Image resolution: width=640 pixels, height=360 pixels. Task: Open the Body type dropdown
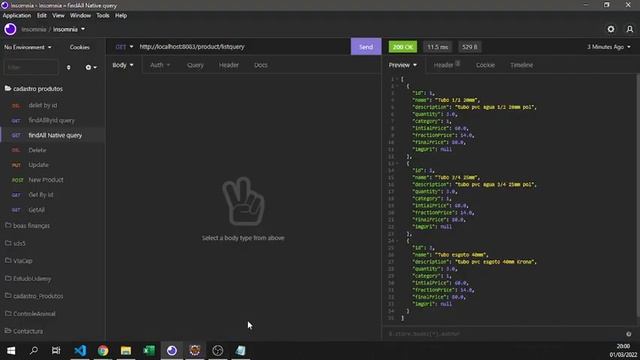[x=123, y=65]
